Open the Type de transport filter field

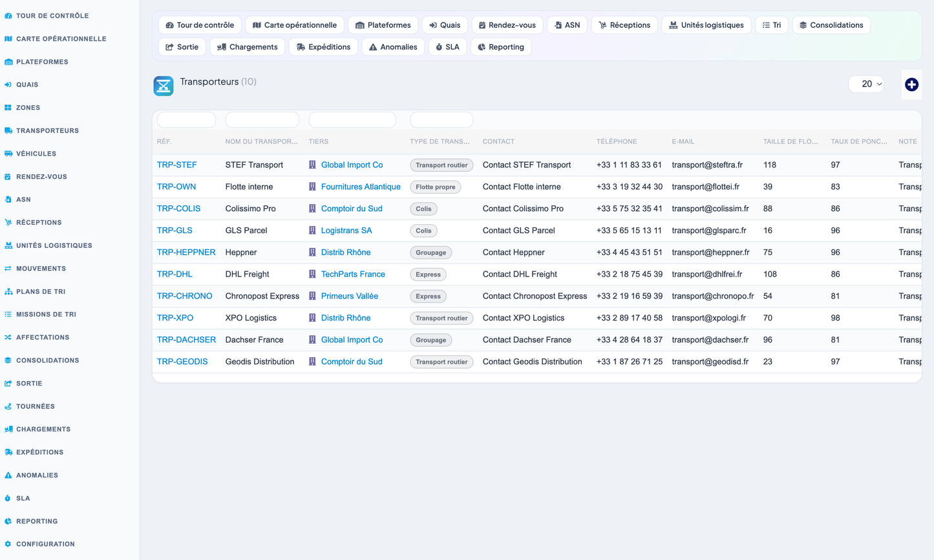coord(441,120)
